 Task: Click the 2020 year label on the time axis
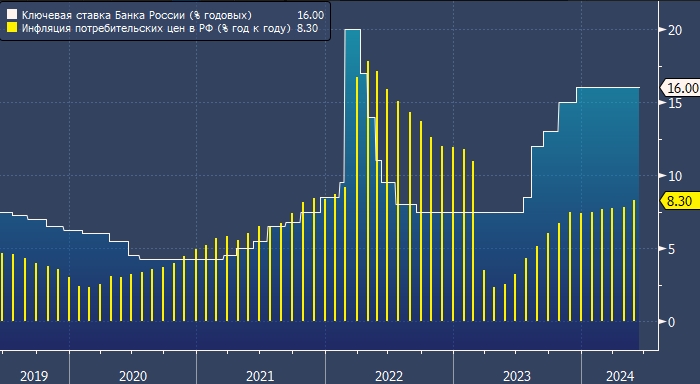133,376
